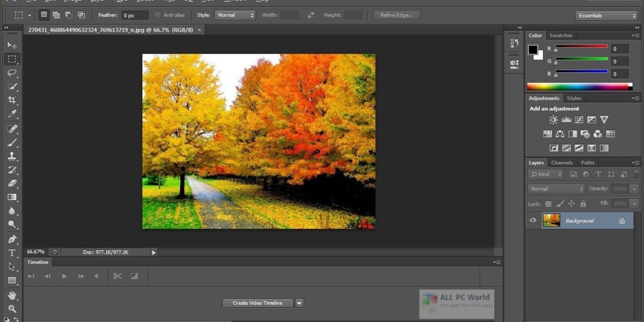This screenshot has height=322, width=644.
Task: Add a Gradient Map adjustment
Action: point(604,148)
